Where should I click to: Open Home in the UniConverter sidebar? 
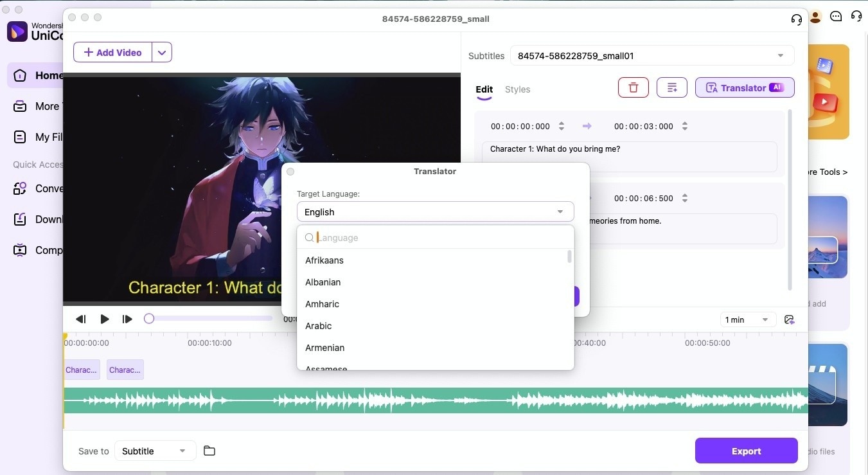coord(35,75)
